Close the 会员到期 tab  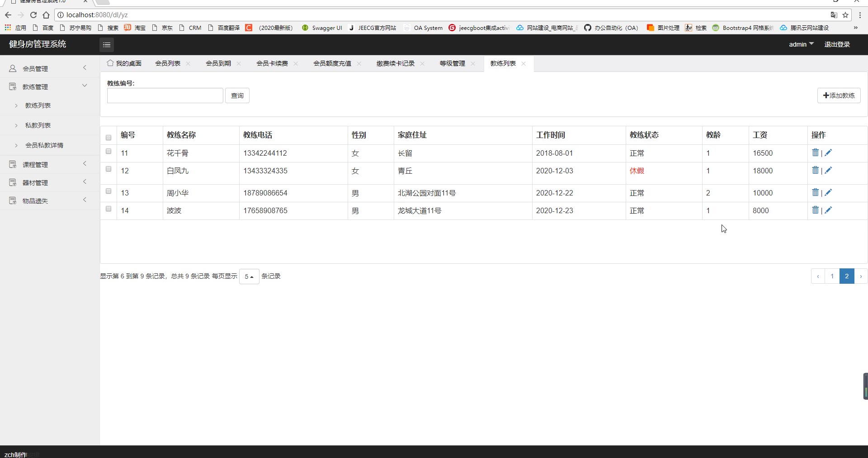coord(239,63)
